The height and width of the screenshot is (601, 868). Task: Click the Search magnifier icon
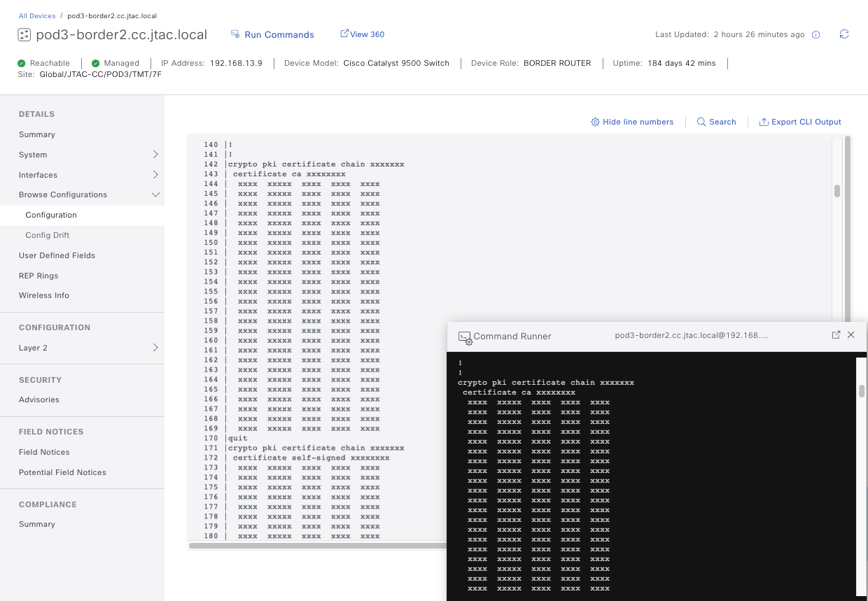(x=701, y=122)
